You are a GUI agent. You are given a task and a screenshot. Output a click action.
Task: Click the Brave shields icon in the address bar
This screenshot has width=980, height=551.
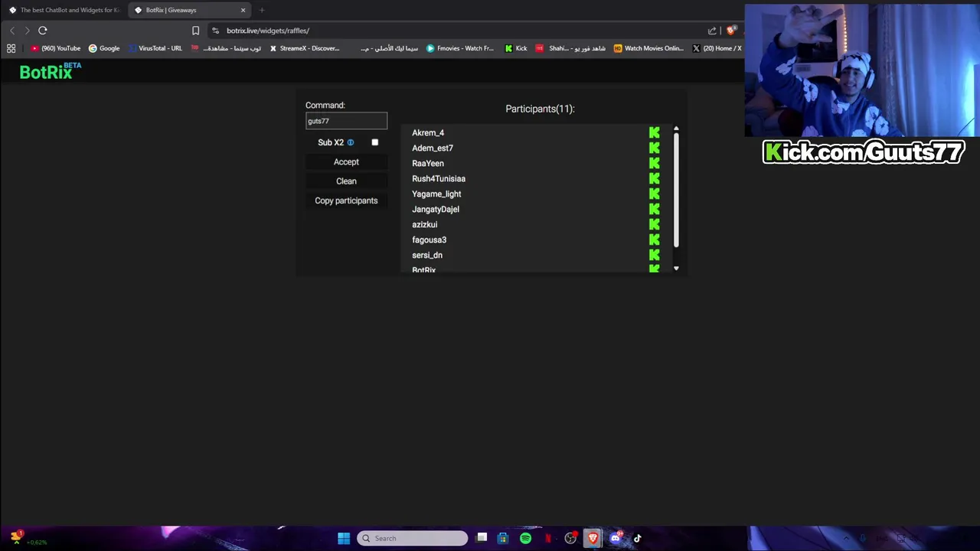tap(732, 31)
